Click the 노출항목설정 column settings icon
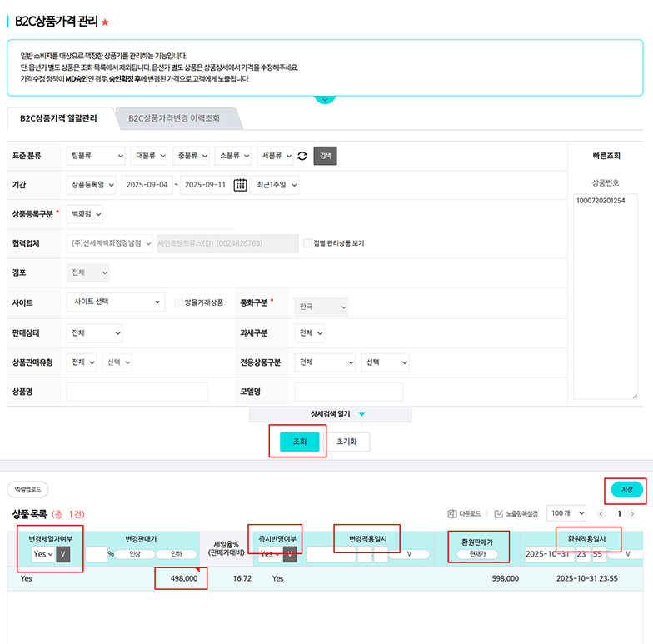653x644 pixels. [499, 514]
